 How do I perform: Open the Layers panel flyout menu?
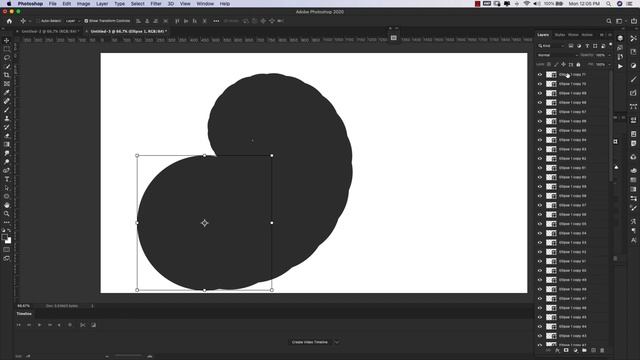pyautogui.click(x=610, y=35)
